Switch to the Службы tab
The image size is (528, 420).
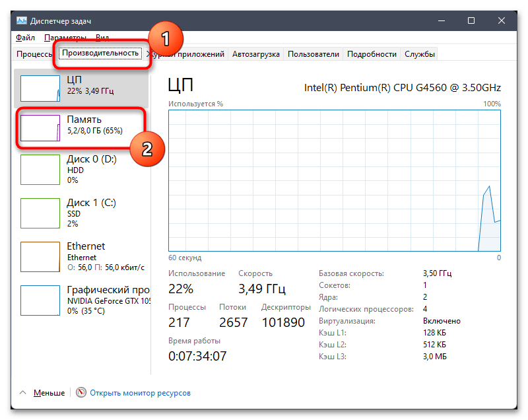tap(419, 54)
